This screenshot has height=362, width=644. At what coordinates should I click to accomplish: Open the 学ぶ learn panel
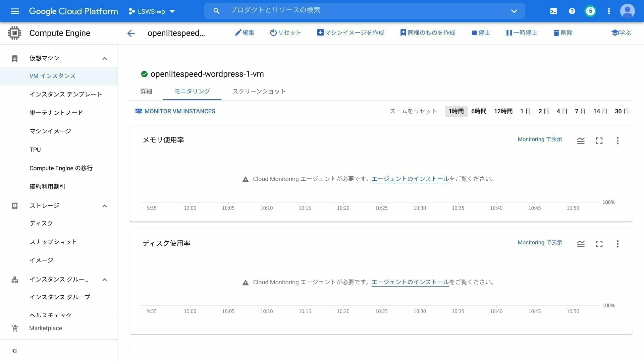click(x=621, y=33)
